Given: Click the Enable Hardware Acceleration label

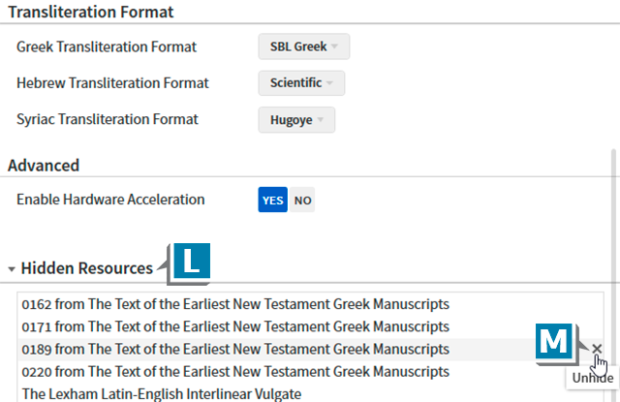Looking at the screenshot, I should 110,199.
